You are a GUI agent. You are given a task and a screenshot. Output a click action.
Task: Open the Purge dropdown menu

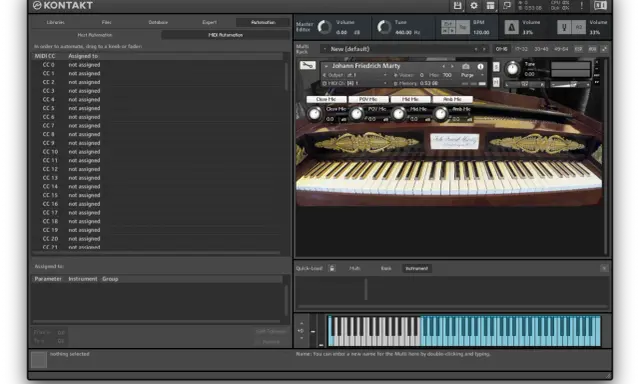(473, 75)
